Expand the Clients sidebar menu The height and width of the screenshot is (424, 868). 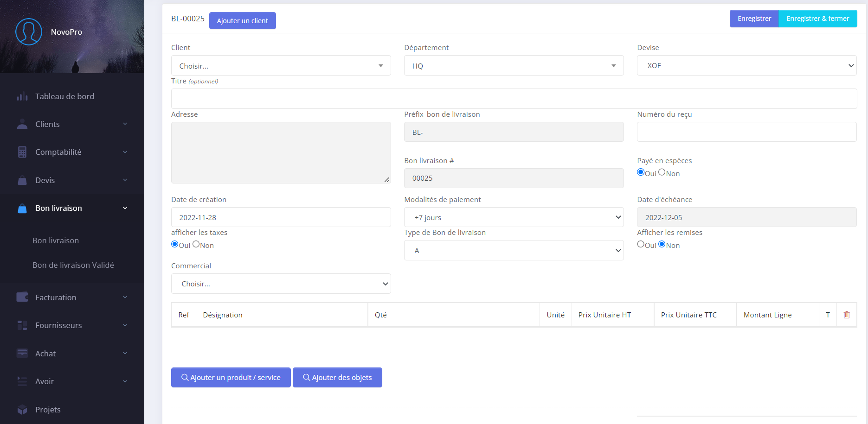[72, 124]
